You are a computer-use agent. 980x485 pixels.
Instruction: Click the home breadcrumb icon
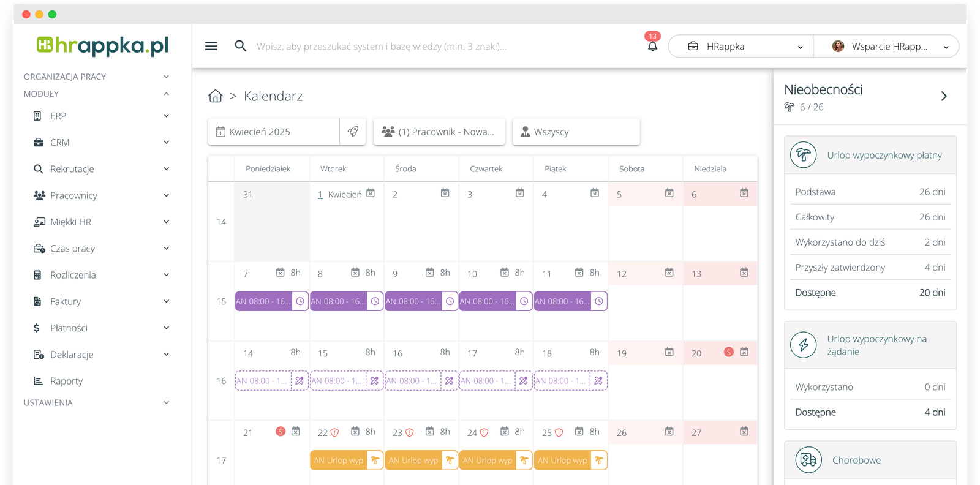(215, 96)
